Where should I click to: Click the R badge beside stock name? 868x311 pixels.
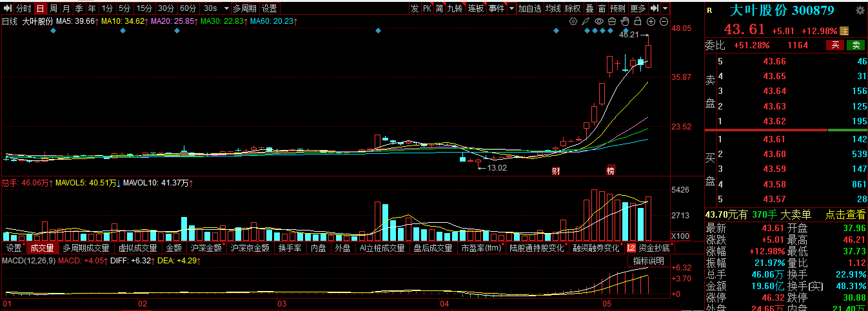(709, 10)
